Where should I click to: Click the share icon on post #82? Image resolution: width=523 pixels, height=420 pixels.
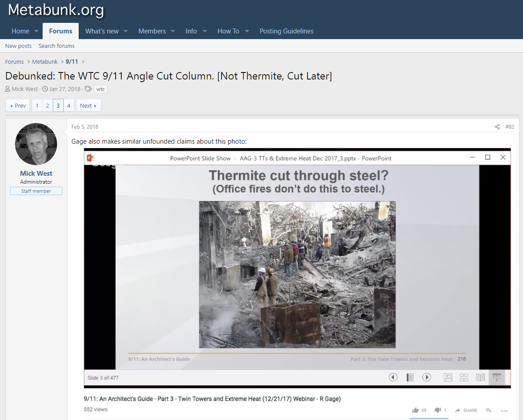click(497, 127)
